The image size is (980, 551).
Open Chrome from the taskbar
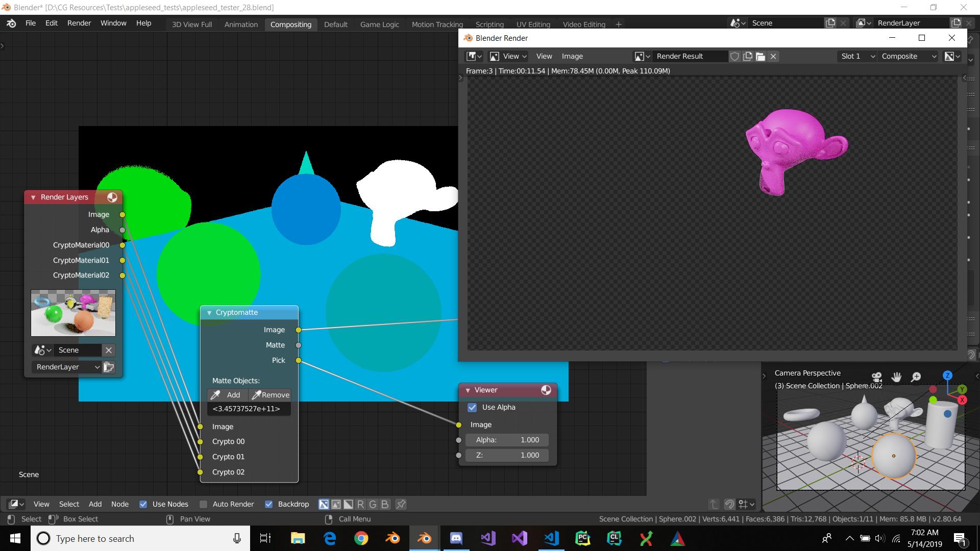pyautogui.click(x=361, y=539)
